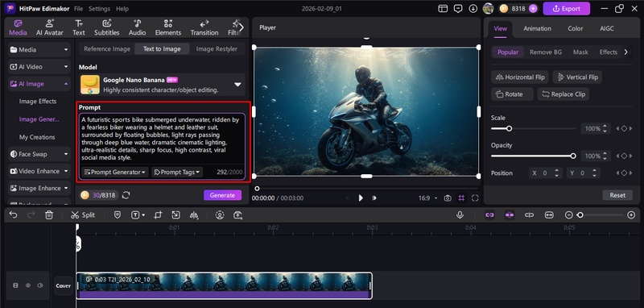644x308 pixels.
Task: Mute the video track audio
Action: click(x=39, y=285)
